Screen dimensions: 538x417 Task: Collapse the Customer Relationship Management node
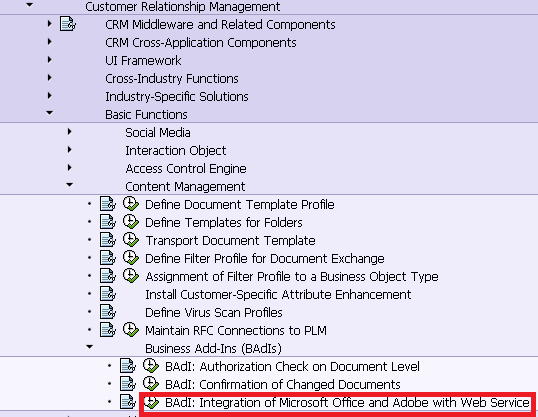coord(30,5)
